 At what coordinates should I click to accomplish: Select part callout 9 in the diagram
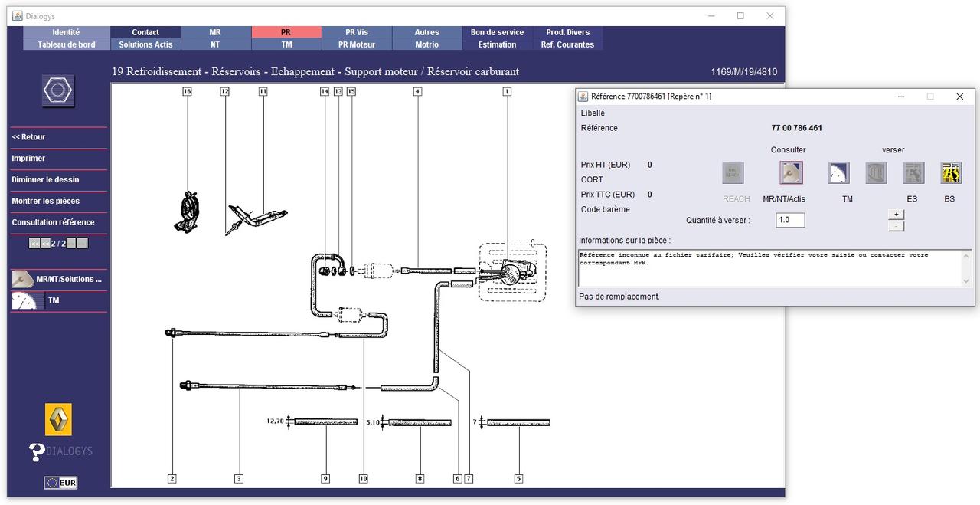325,479
